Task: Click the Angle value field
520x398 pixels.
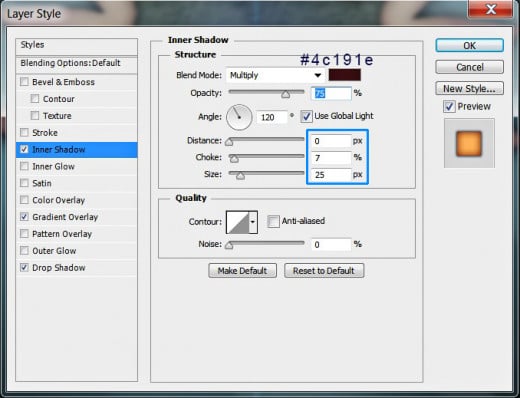Action: 271,117
